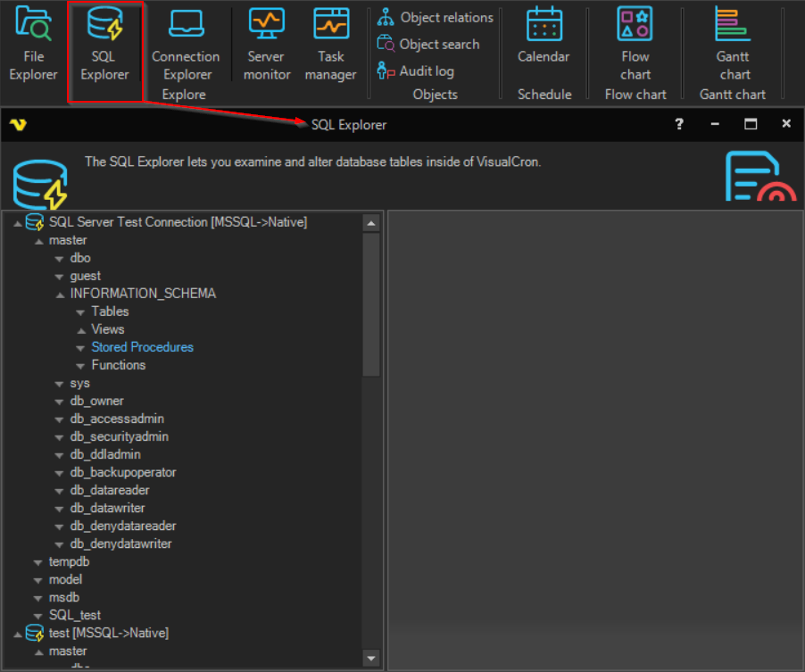Screen dimensions: 805x672
Task: Expand the Views node arrow
Action: [x=81, y=330]
